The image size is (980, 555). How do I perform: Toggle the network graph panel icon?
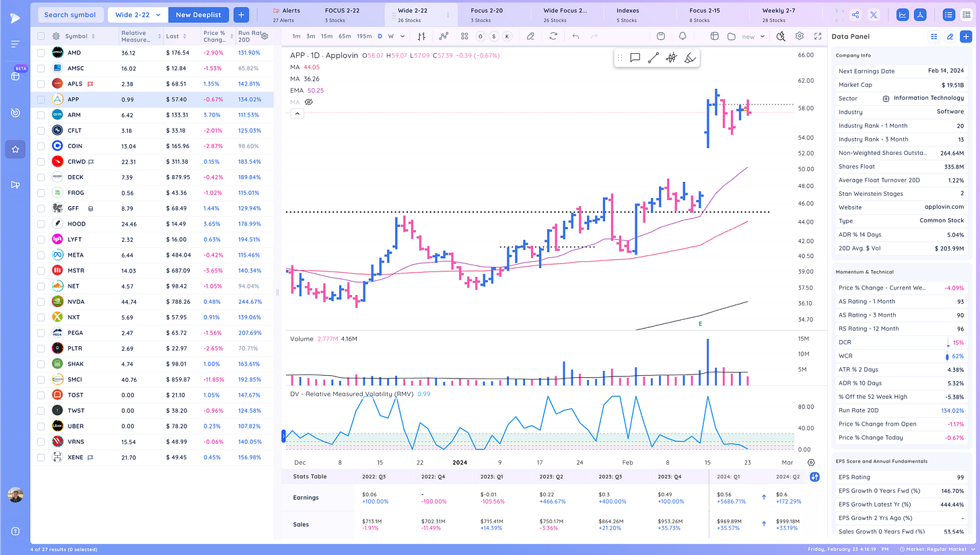click(921, 15)
